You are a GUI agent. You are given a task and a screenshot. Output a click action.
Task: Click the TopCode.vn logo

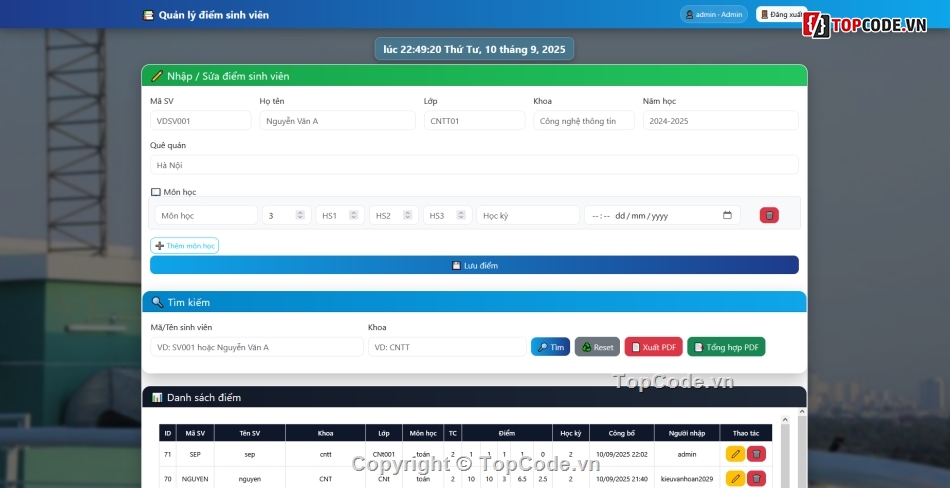tap(865, 24)
